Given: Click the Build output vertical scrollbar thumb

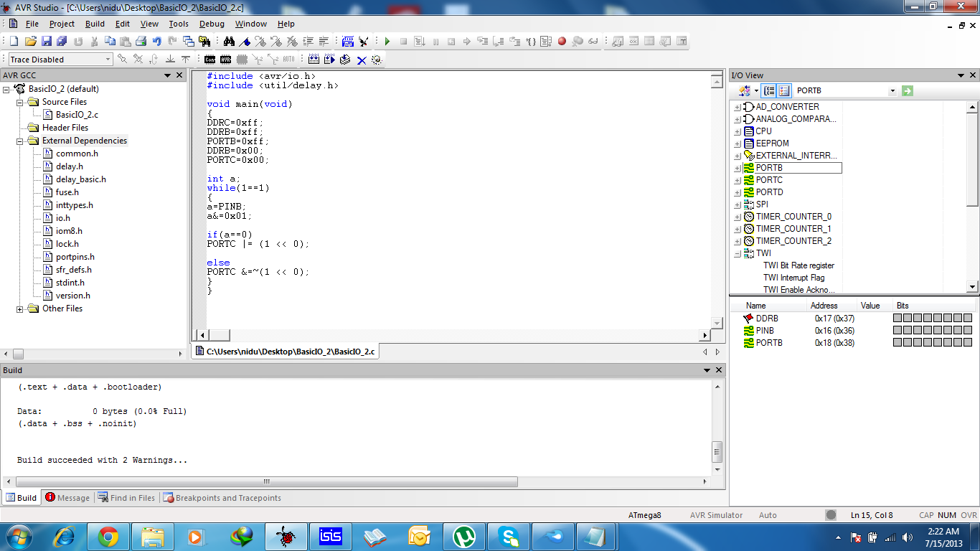Looking at the screenshot, I should 716,451.
